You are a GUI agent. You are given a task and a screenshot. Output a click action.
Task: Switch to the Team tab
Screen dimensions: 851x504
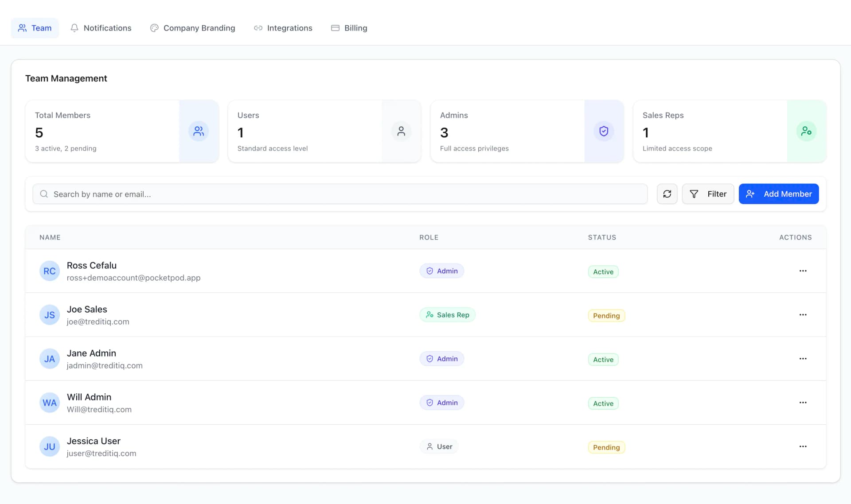click(35, 27)
